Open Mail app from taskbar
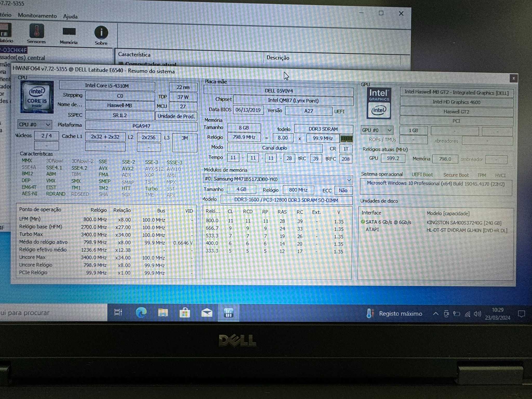The width and height of the screenshot is (532, 399). 207,313
